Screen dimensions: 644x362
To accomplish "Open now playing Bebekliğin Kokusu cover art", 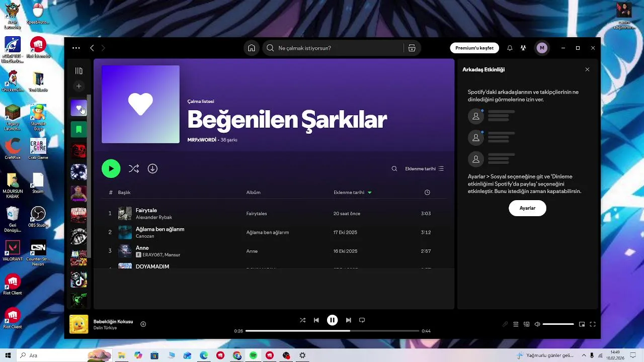I will pyautogui.click(x=78, y=324).
